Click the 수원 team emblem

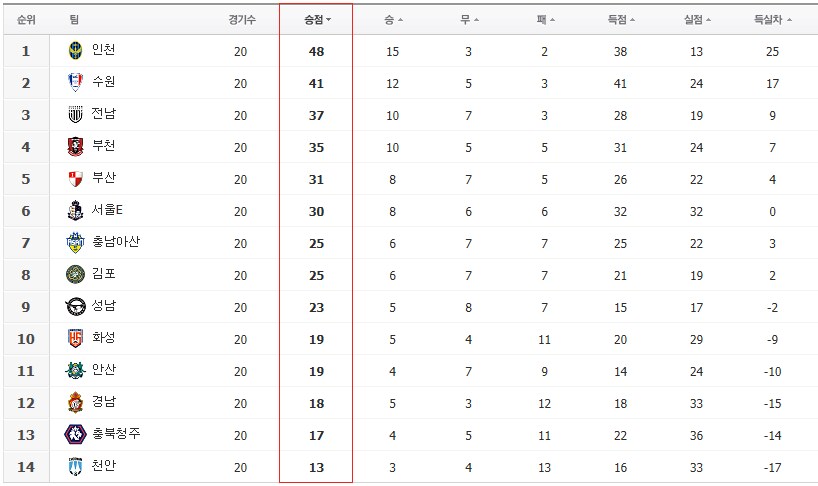[x=76, y=82]
